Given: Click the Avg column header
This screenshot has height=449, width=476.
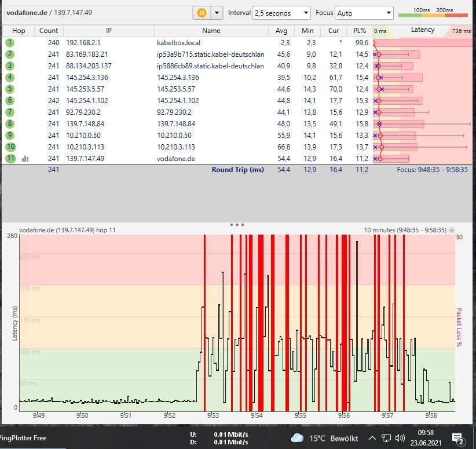Looking at the screenshot, I should (x=281, y=31).
